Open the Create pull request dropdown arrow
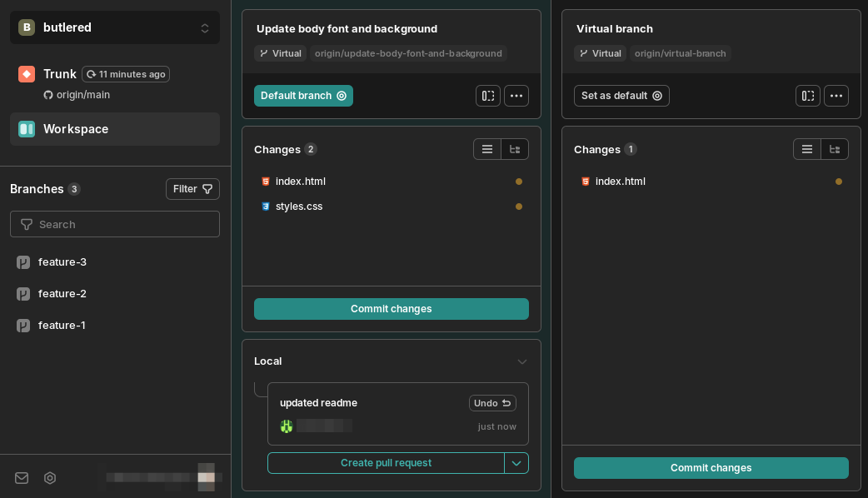Image resolution: width=868 pixels, height=498 pixels. [516, 463]
